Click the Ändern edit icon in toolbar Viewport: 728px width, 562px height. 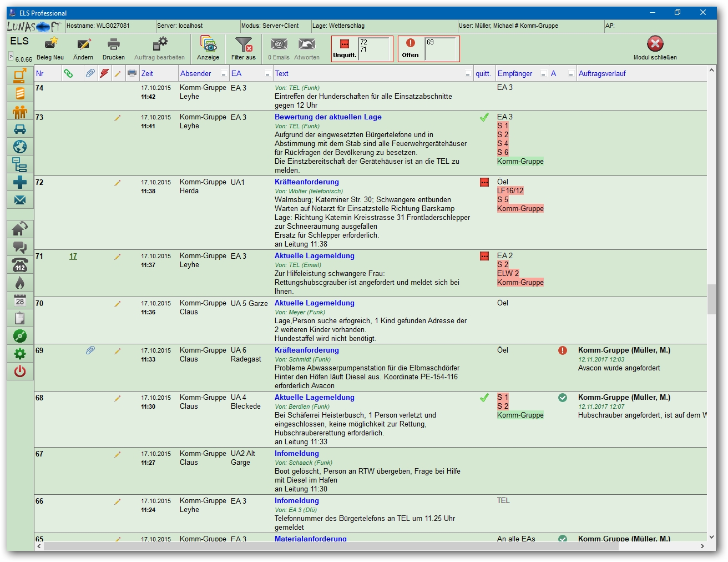pos(83,44)
